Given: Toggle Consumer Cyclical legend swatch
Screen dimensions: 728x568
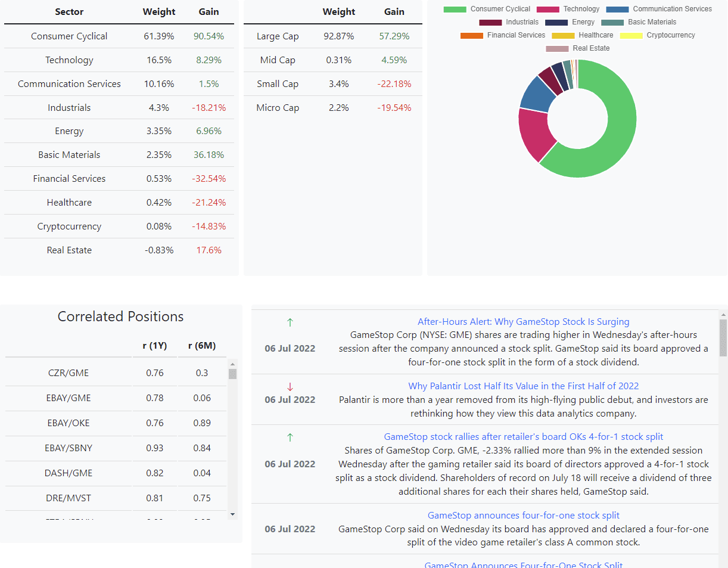Looking at the screenshot, I should [455, 9].
